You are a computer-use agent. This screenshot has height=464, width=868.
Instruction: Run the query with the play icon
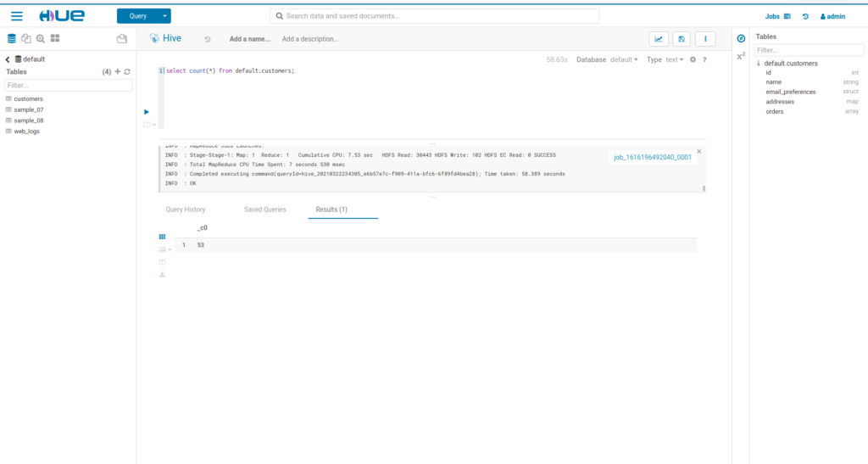point(146,111)
